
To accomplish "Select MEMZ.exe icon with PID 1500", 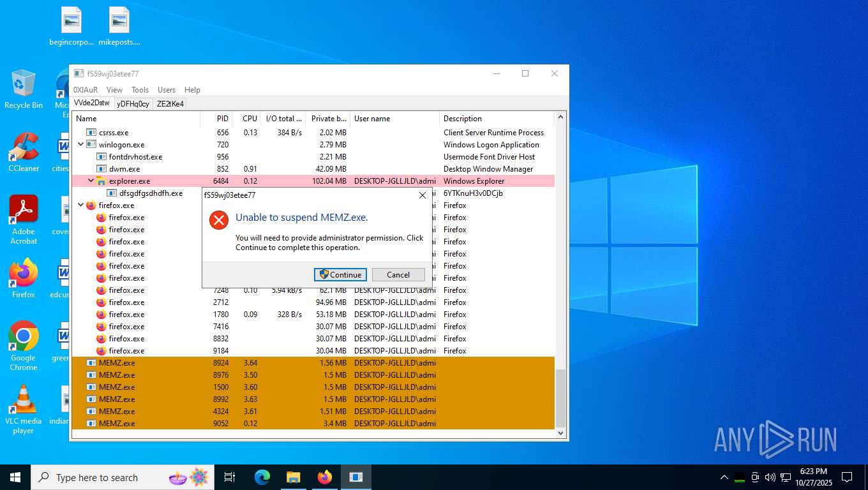I will point(91,387).
